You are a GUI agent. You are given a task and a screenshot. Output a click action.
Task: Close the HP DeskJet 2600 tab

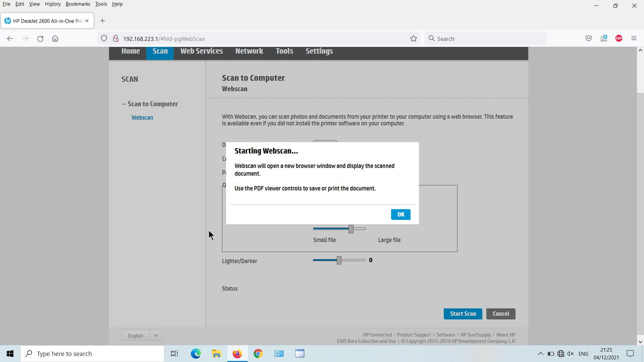tap(87, 21)
